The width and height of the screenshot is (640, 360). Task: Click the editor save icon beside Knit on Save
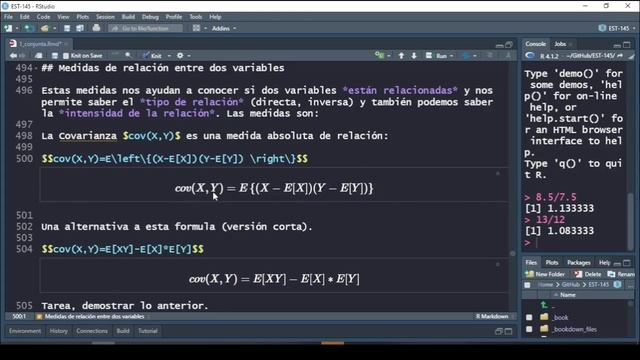pos(55,56)
